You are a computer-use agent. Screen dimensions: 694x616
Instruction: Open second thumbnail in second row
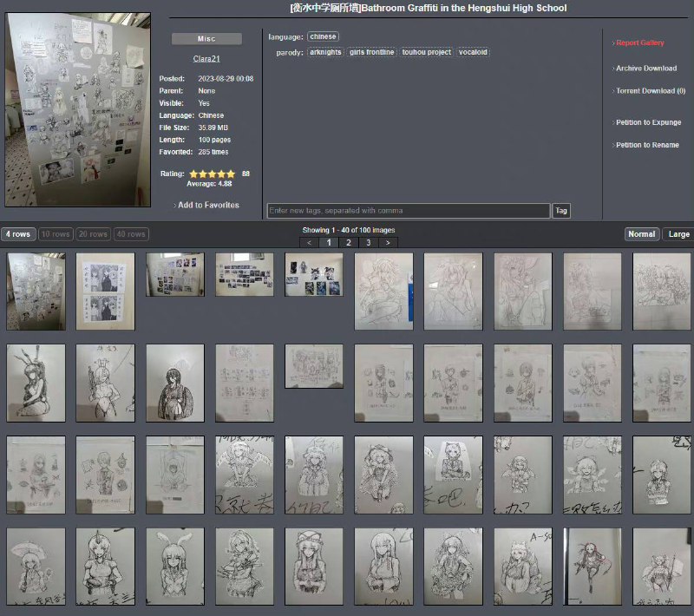[x=105, y=383]
